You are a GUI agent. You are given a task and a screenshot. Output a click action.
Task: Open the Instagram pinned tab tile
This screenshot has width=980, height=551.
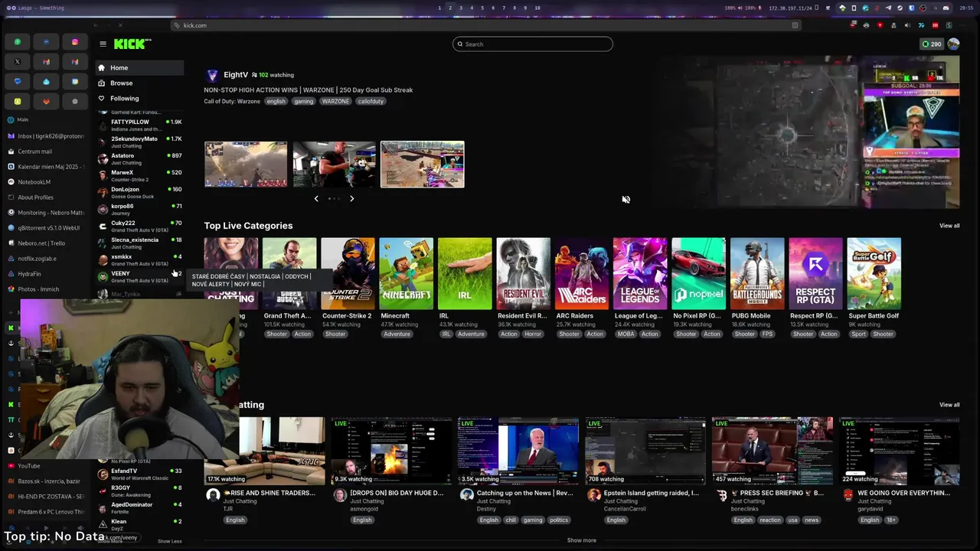(74, 41)
